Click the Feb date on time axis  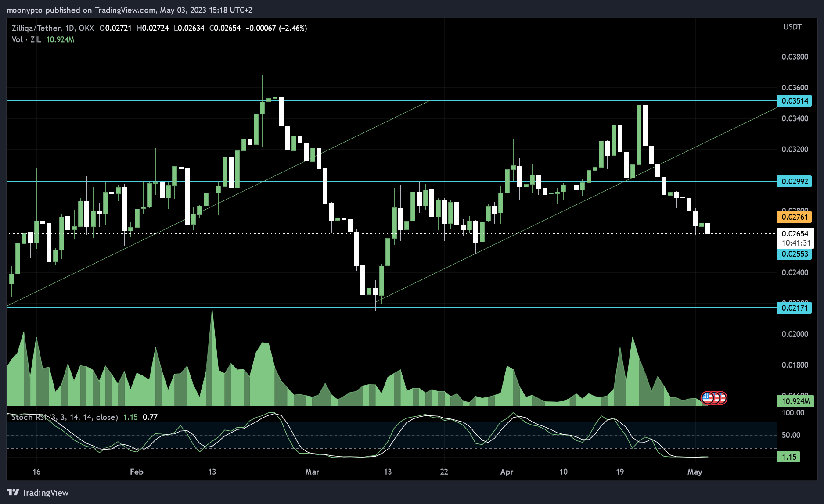[x=137, y=472]
